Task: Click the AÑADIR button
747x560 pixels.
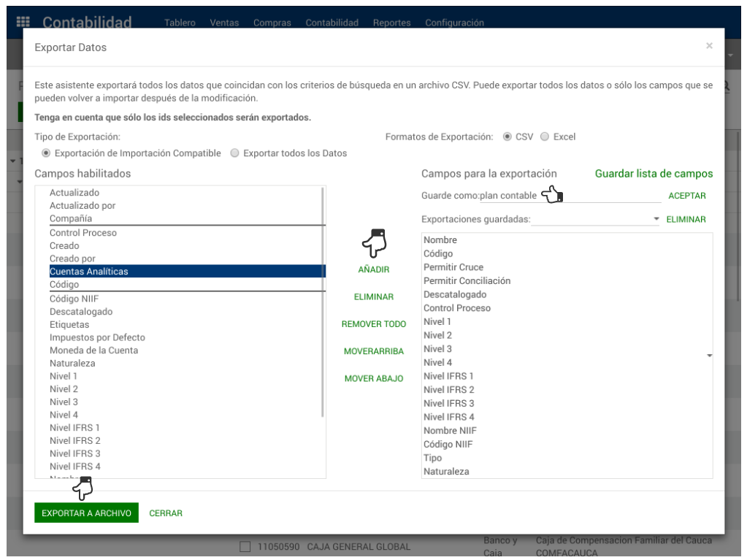Action: (373, 269)
